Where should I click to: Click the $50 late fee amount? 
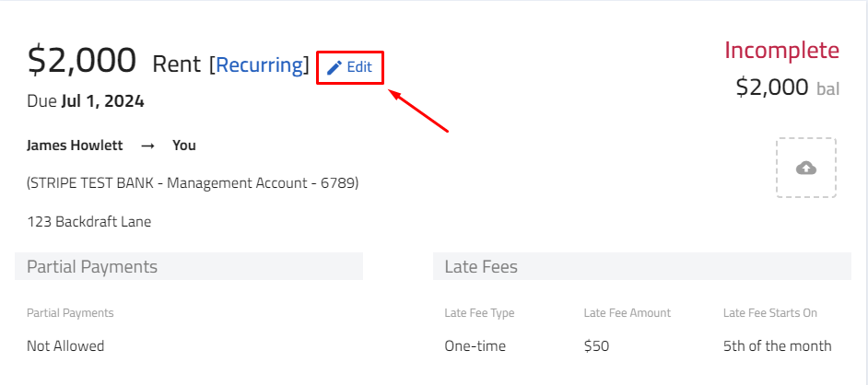pyautogui.click(x=596, y=346)
